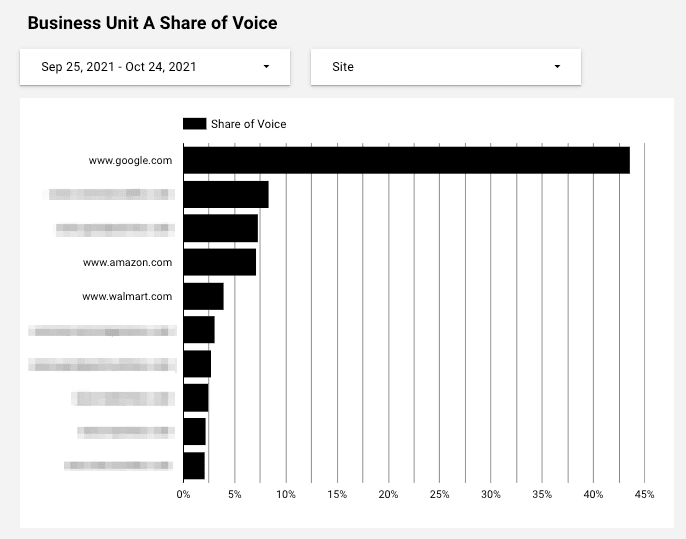This screenshot has height=539, width=686.
Task: Click the www.google.com bar
Action: pos(405,160)
